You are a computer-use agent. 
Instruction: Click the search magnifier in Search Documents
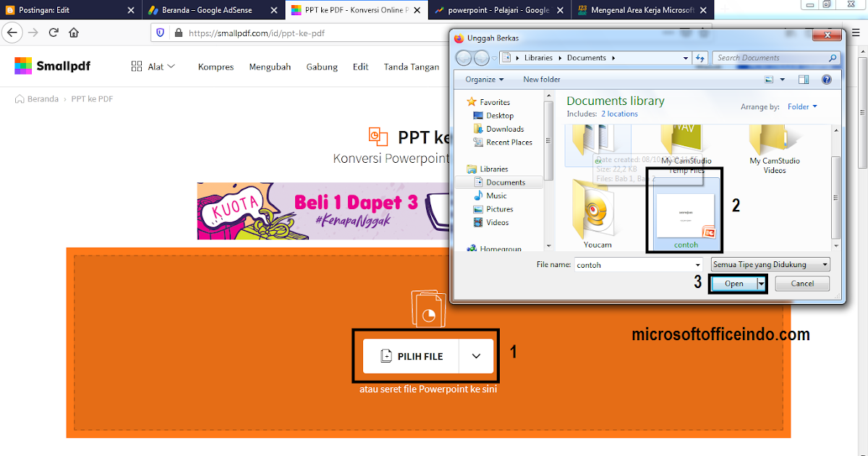tap(833, 58)
